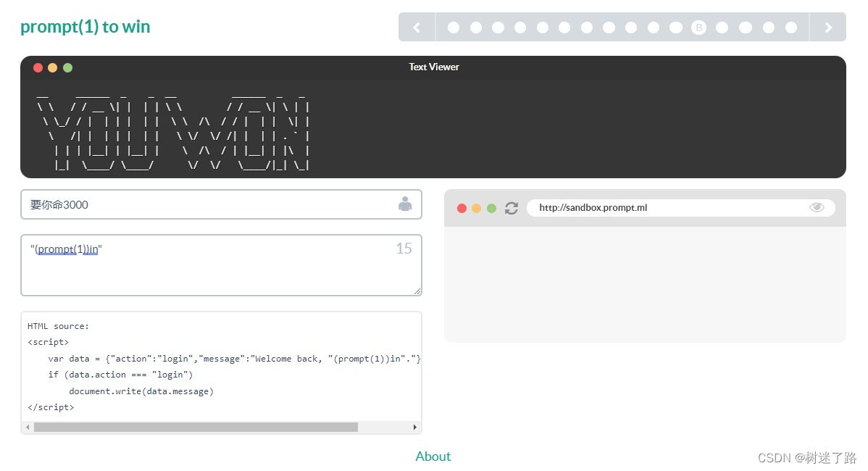
Task: Click the red dot in sandbox browser
Action: tap(462, 208)
